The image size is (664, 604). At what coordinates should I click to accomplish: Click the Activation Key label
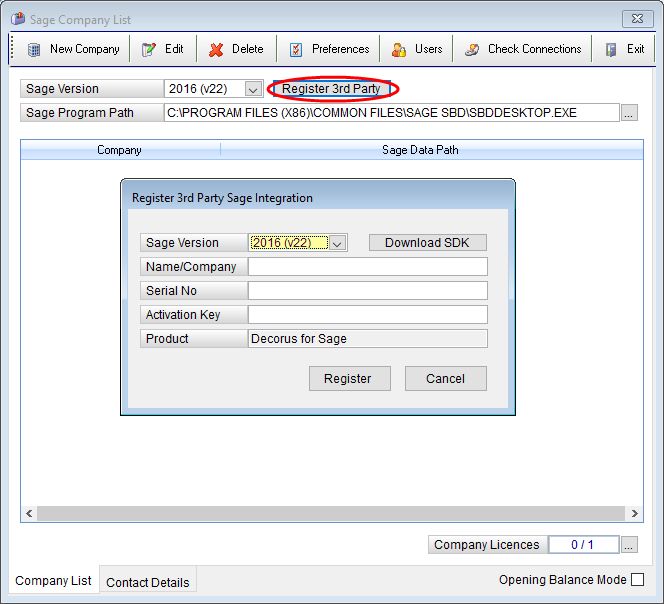tap(194, 315)
